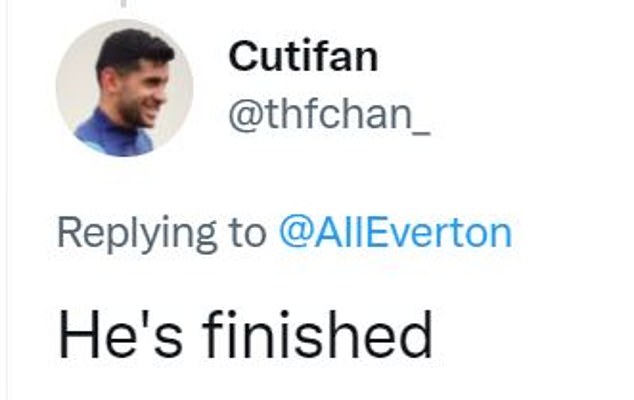Click the vertical border line at left edge

[x=6, y=200]
